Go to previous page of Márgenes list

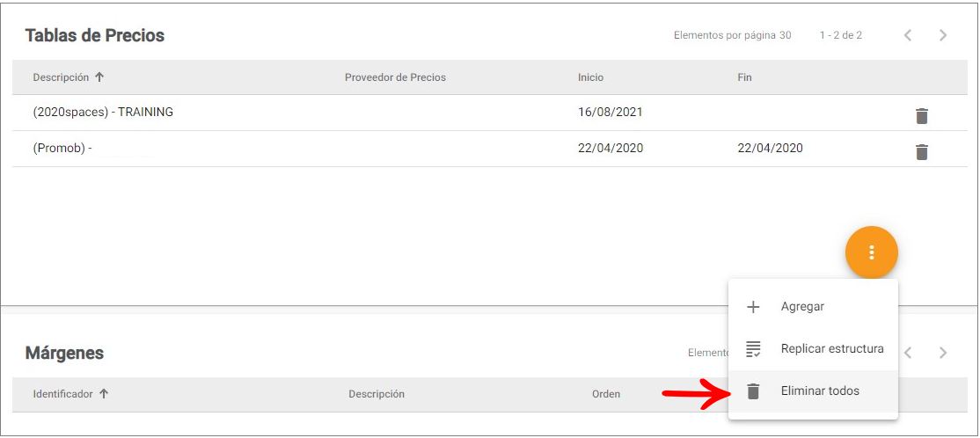tap(908, 353)
